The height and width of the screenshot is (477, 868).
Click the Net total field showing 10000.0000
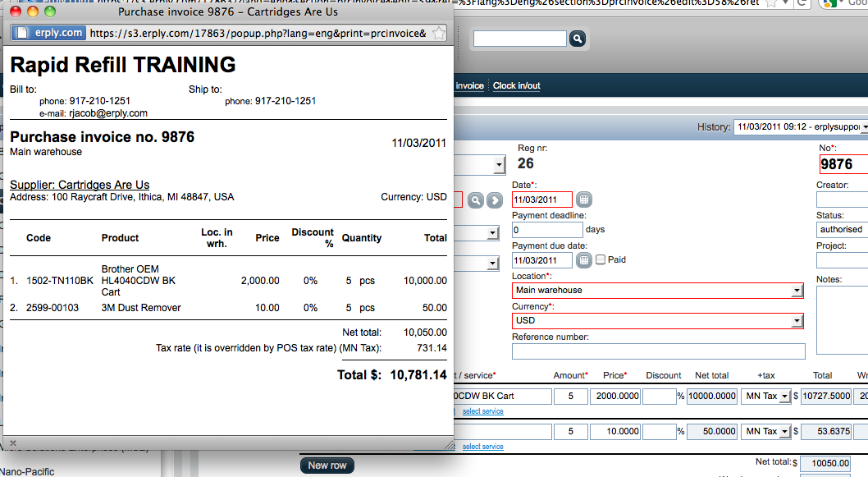(712, 396)
